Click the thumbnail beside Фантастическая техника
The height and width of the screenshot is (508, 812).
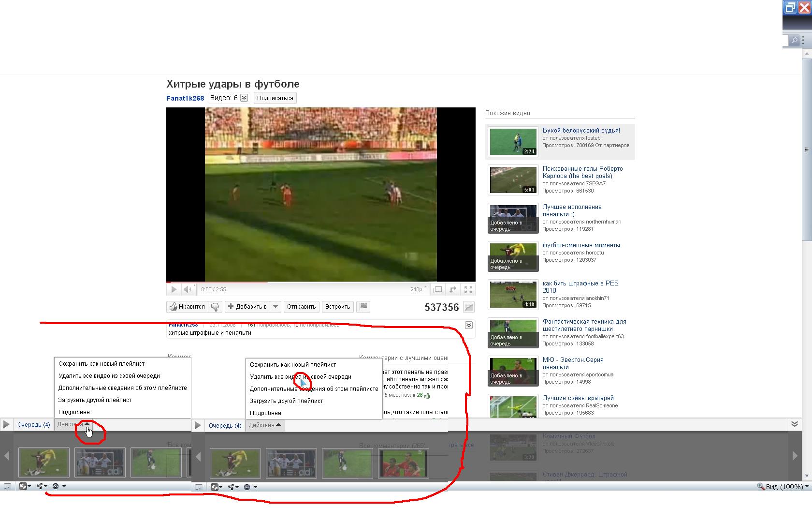point(513,332)
